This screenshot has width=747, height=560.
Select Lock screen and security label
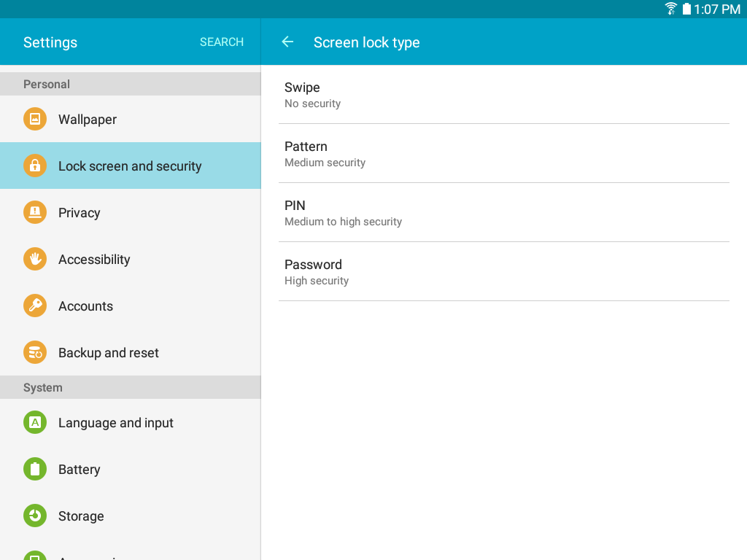pyautogui.click(x=130, y=166)
